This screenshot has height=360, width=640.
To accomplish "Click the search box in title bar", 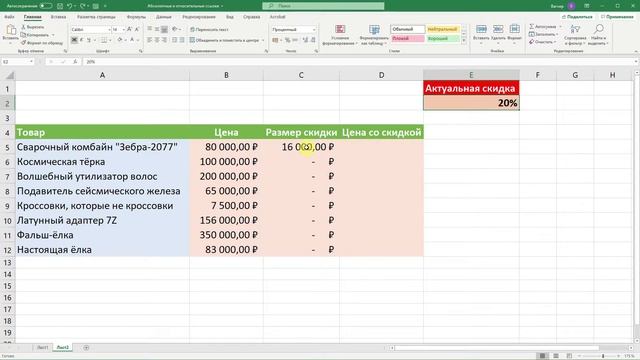I will 323,6.
